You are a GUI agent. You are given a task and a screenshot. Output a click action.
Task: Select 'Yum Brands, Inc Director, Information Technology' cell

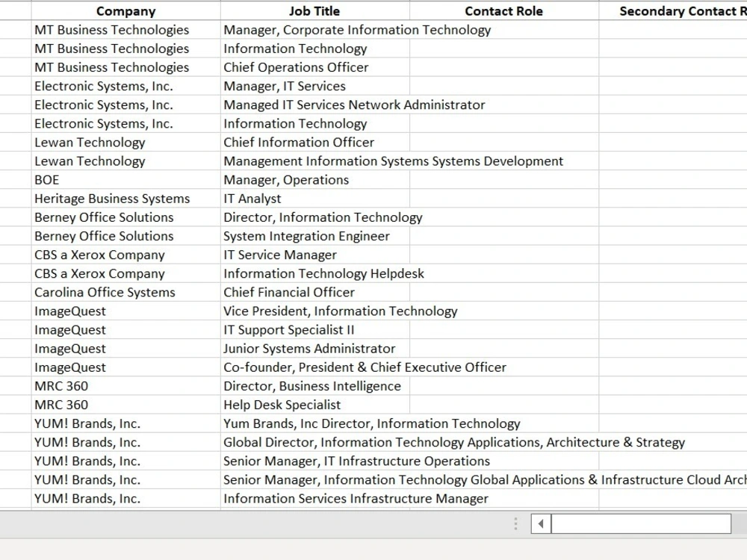314,423
